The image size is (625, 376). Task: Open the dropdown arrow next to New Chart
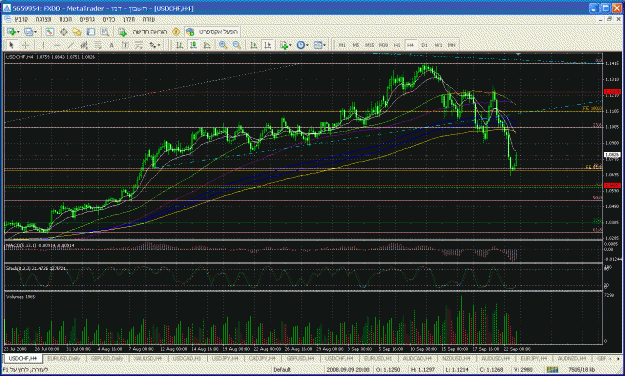coord(18,32)
